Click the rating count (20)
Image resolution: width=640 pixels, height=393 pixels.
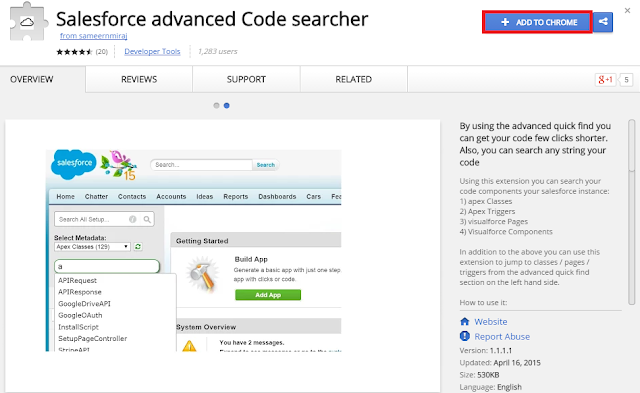102,51
